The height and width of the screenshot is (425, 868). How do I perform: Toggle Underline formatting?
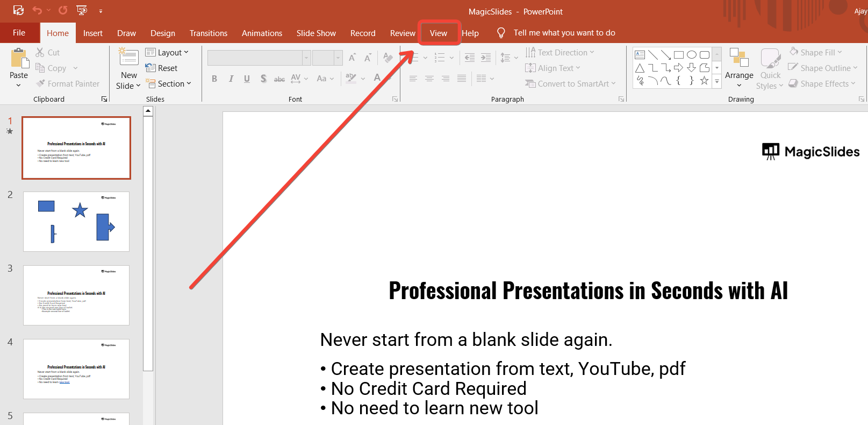point(247,79)
